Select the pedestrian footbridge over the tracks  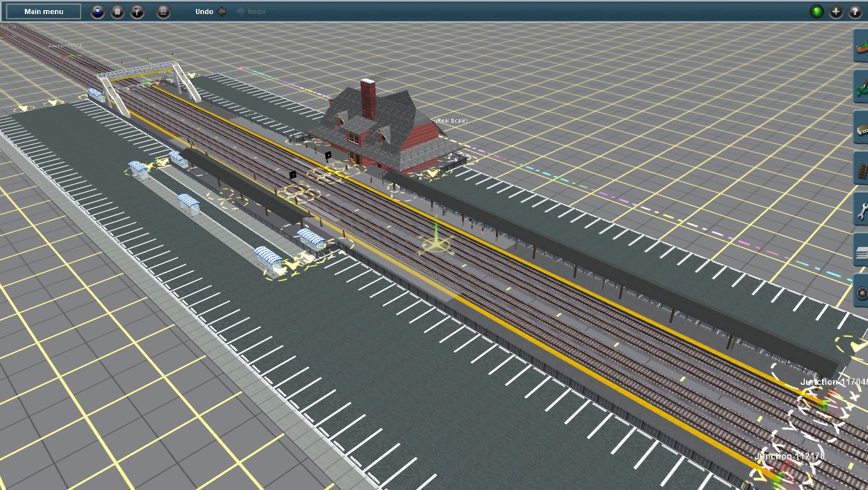pyautogui.click(x=148, y=86)
